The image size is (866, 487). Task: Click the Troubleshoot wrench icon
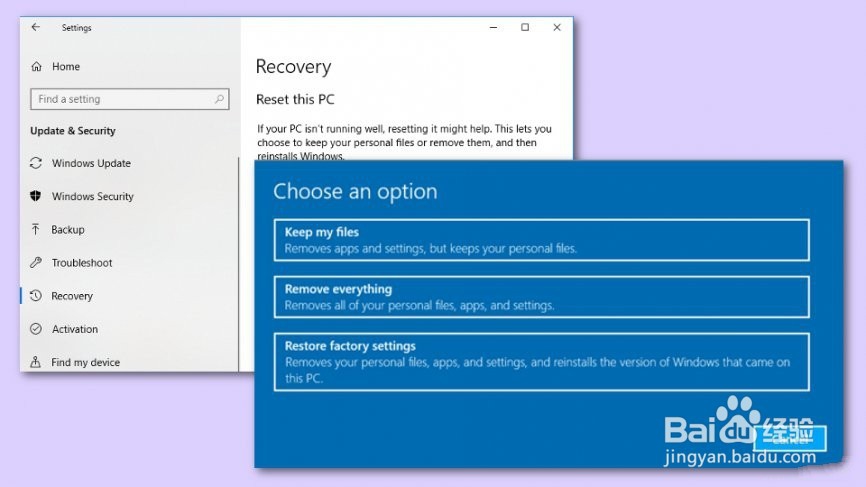pos(36,262)
